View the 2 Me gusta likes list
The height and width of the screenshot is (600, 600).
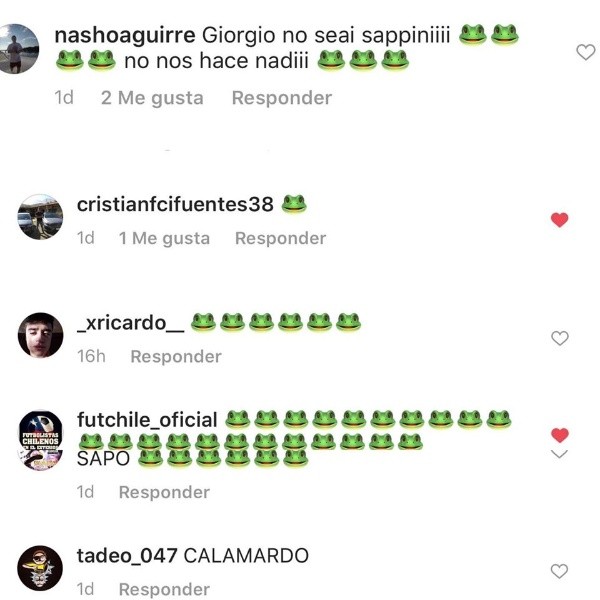pos(152,98)
